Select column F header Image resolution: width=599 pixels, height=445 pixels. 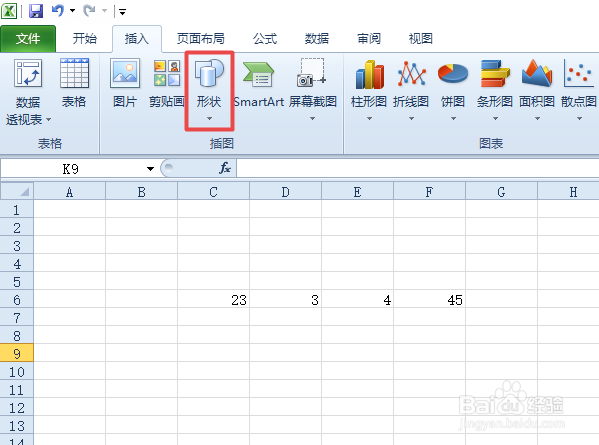[x=429, y=192]
